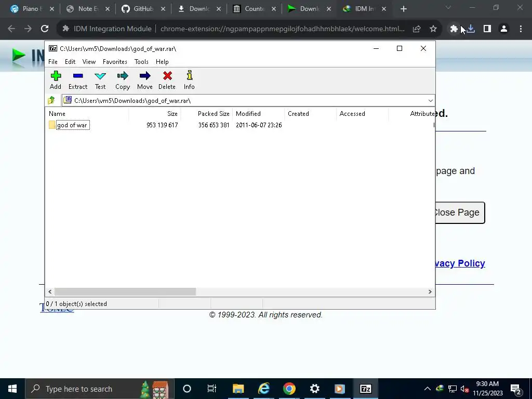Sort by Accessed column header

click(362, 114)
